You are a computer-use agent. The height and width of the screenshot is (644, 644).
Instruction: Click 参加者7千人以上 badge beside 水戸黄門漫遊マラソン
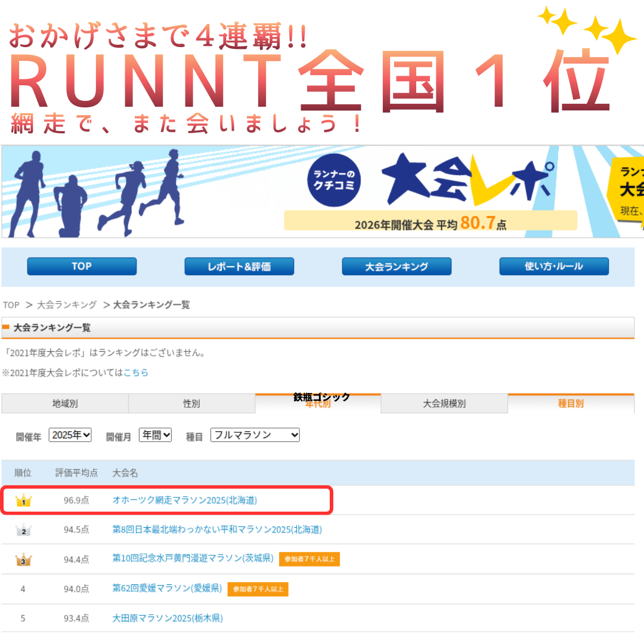(309, 559)
